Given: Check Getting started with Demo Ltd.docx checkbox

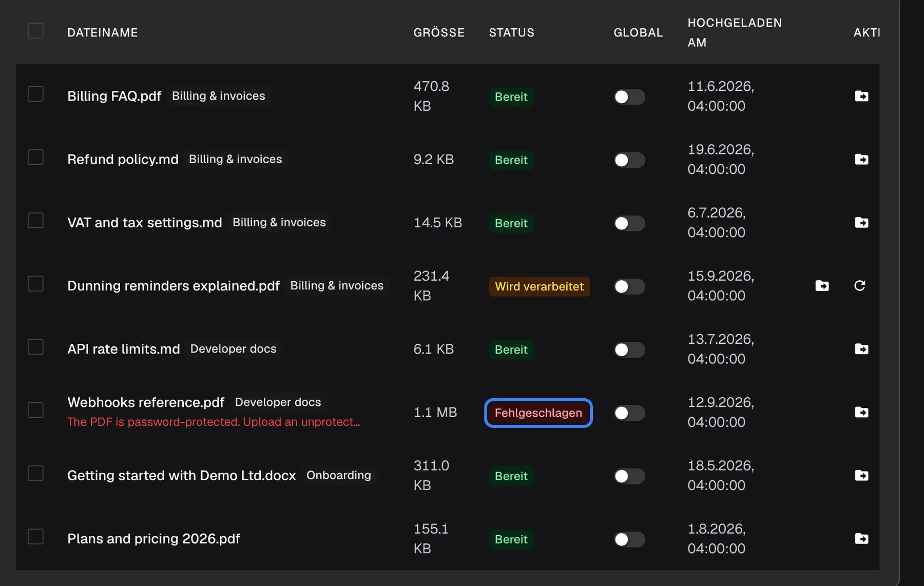Looking at the screenshot, I should pos(35,473).
